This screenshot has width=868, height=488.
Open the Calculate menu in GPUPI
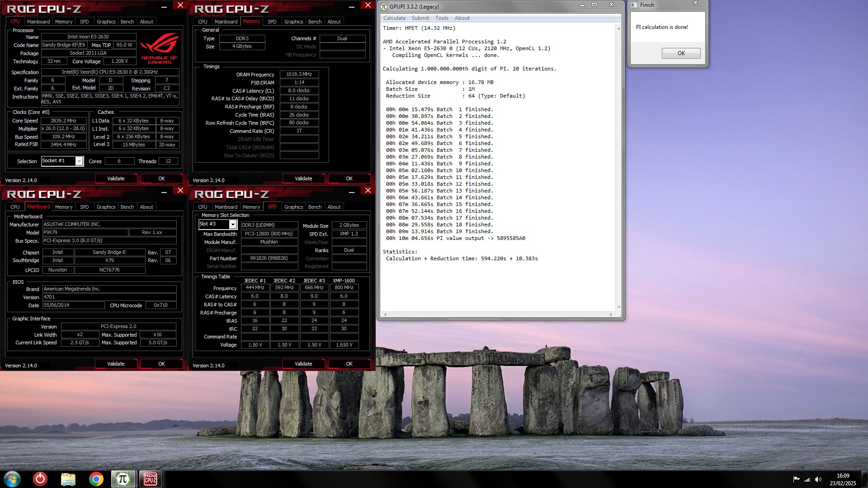tap(394, 18)
